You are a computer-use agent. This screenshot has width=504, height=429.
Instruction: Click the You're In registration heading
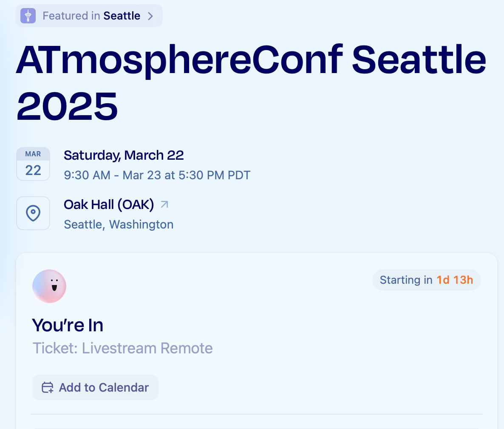pos(68,326)
